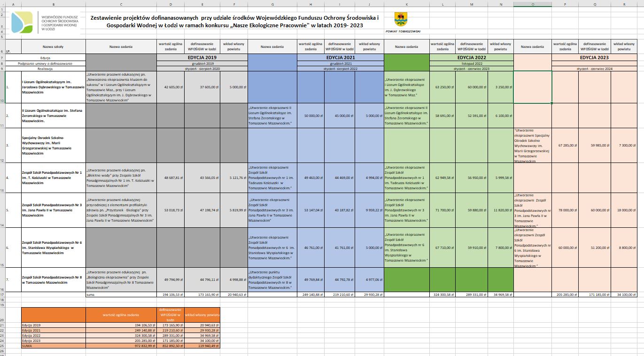Click the 'styczeń - czerwiec 2024' cell
Screen dimensions: 644x356
pyautogui.click(x=595, y=68)
